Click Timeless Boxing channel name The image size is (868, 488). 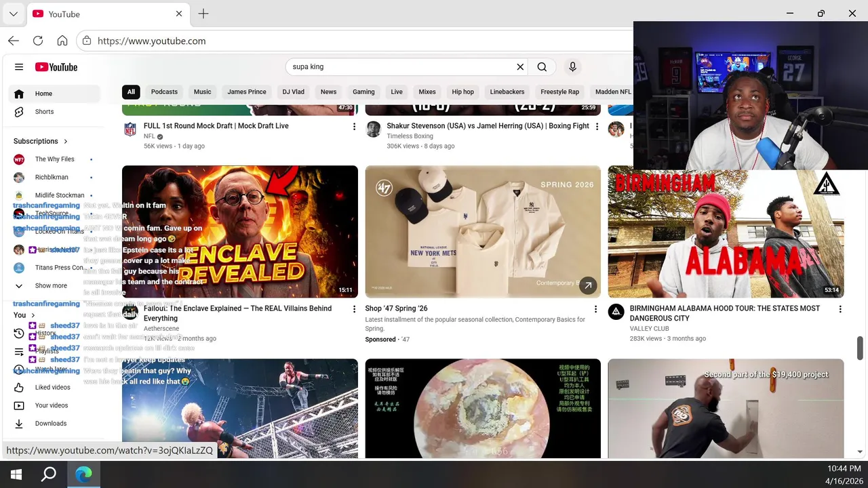pyautogui.click(x=410, y=136)
